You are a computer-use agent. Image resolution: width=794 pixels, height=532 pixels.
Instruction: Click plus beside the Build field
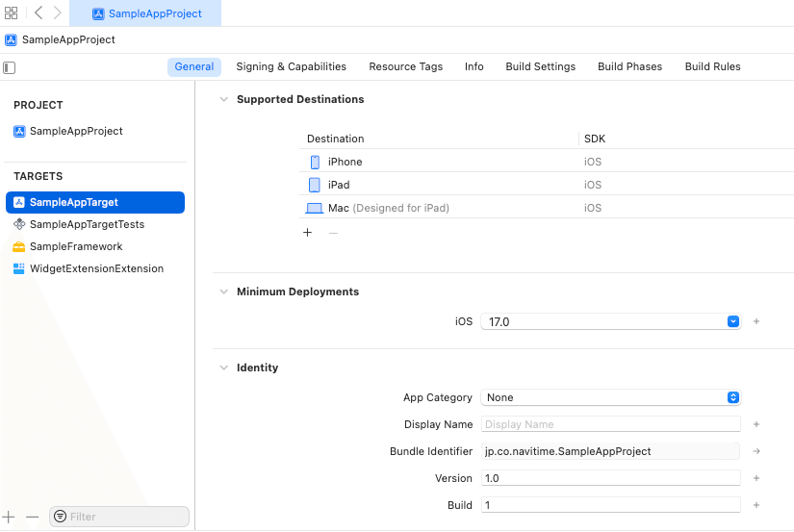point(756,505)
